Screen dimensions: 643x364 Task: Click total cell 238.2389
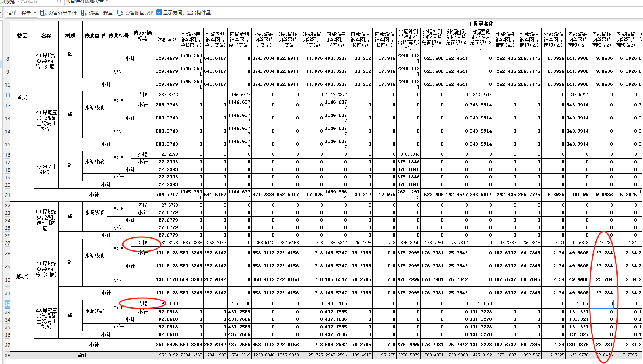(x=457, y=355)
